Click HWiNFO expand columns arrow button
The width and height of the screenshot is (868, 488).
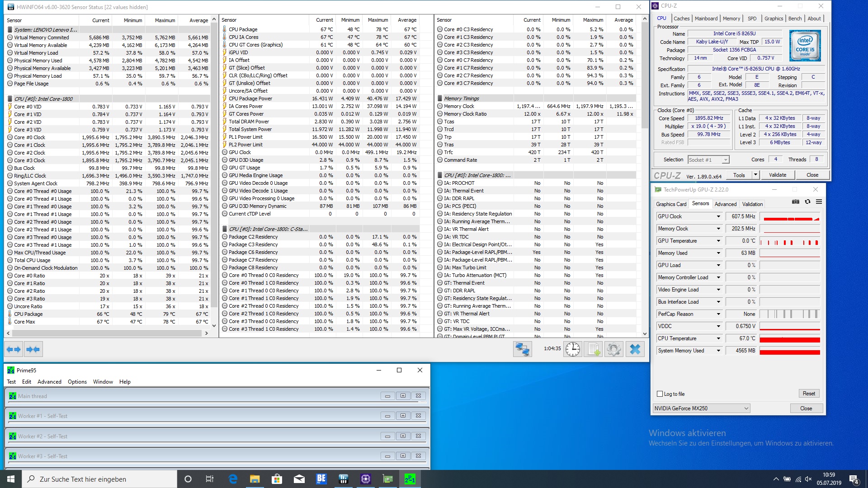[14, 349]
